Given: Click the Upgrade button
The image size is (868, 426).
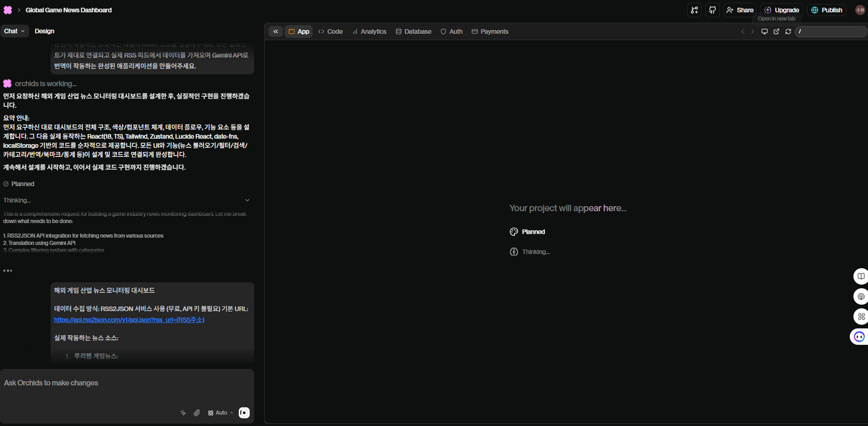Looking at the screenshot, I should click(x=782, y=10).
